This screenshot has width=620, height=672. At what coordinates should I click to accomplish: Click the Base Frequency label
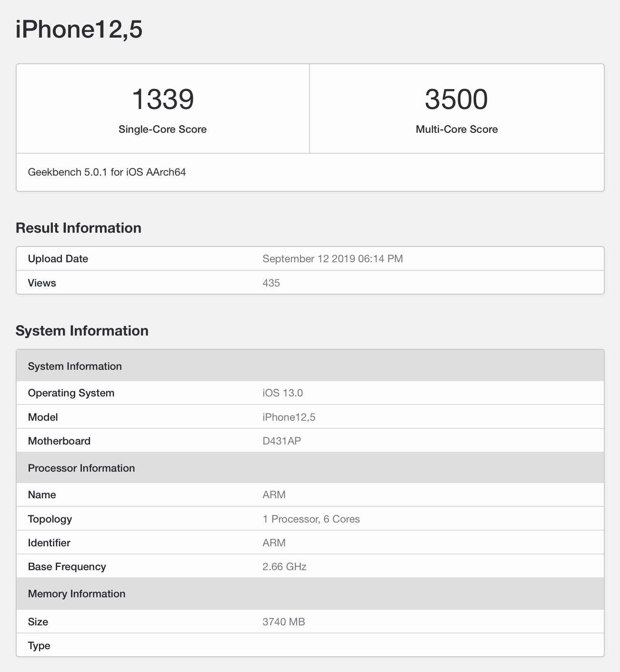67,567
